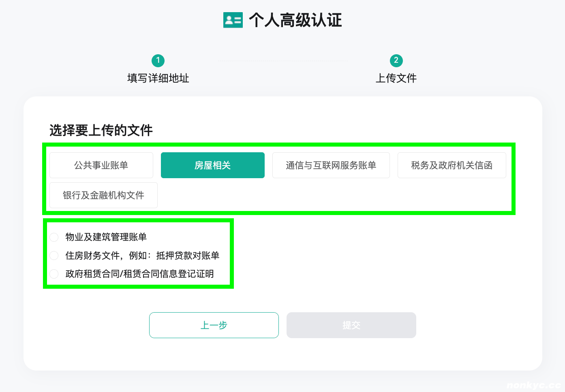565x392 pixels.
Task: Click the step 1 circle indicator
Action: (158, 61)
